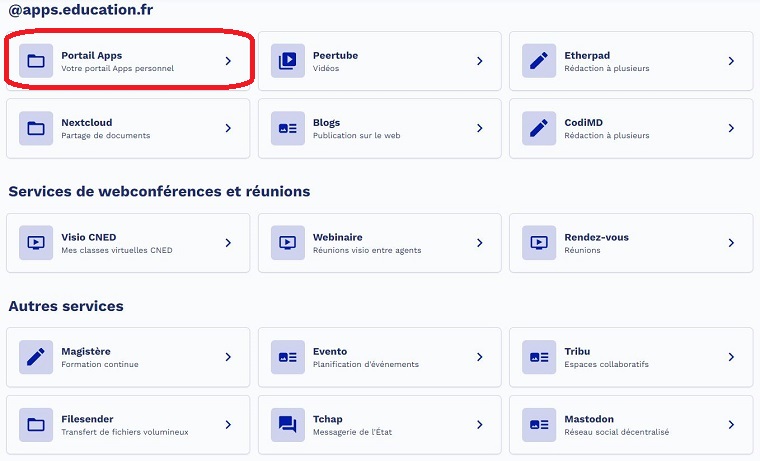Select the Peertube title link
The width and height of the screenshot is (760, 461).
click(x=335, y=56)
